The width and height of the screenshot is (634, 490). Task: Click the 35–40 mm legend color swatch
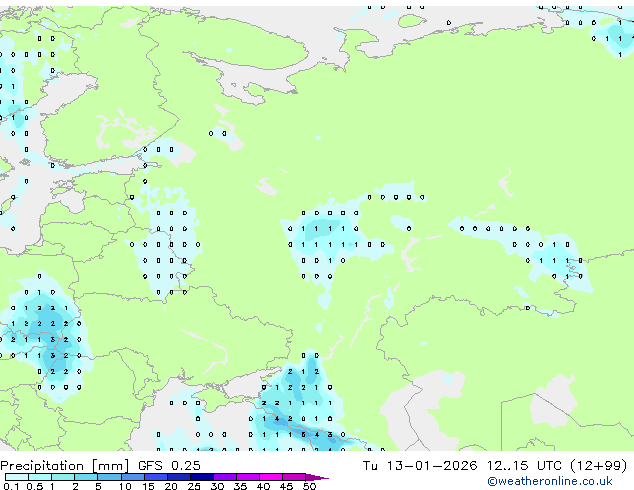tap(248, 477)
